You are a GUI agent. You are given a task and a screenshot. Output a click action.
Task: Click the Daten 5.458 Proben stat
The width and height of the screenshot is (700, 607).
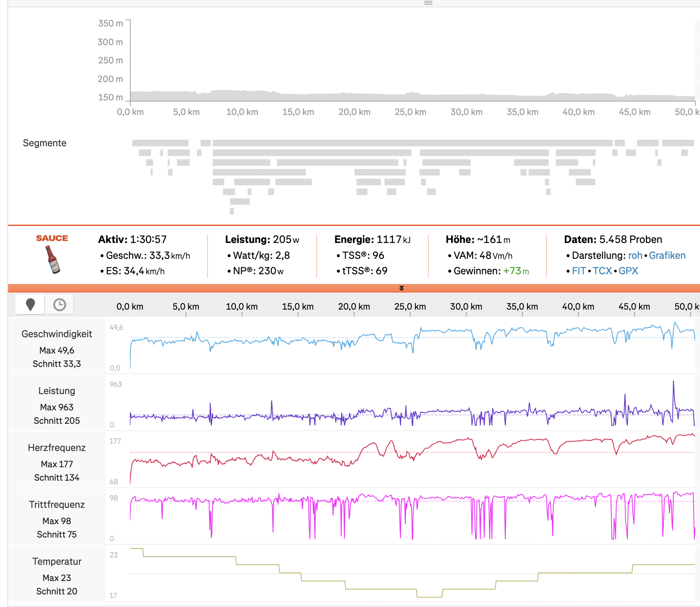coord(613,239)
